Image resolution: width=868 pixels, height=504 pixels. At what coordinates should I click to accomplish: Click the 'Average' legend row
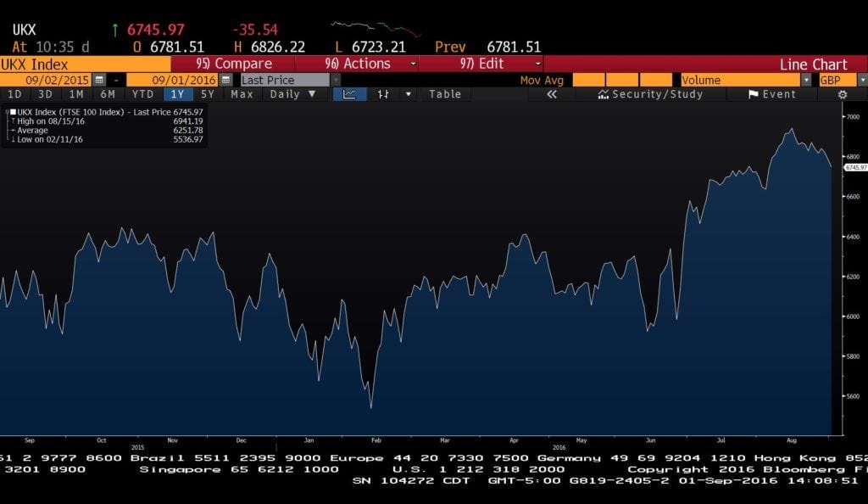[108, 130]
